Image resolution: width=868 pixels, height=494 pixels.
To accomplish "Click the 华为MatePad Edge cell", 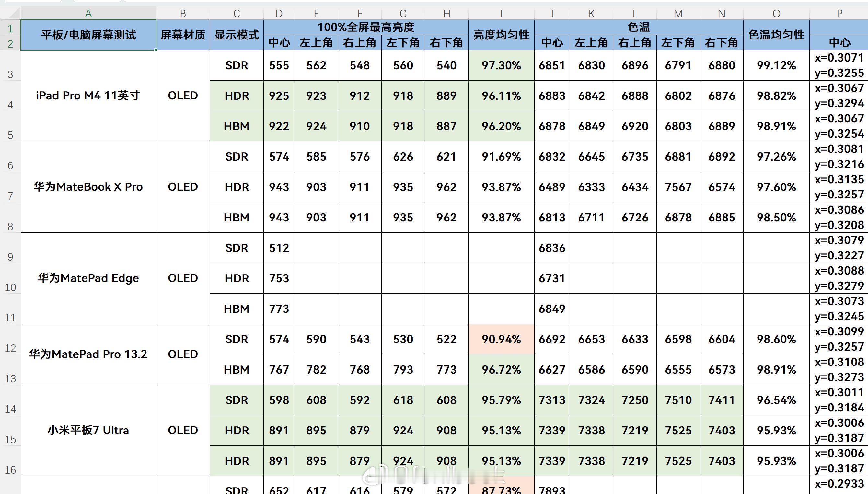I will 88,278.
